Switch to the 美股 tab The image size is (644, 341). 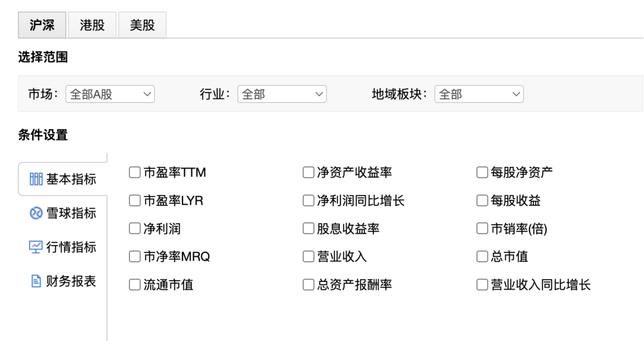pos(142,25)
